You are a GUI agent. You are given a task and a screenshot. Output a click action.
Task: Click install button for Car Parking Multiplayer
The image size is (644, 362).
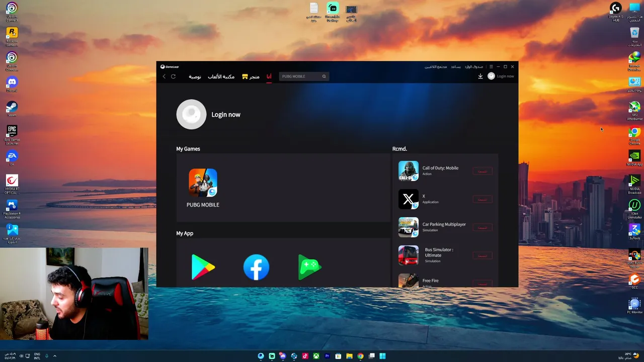click(482, 228)
